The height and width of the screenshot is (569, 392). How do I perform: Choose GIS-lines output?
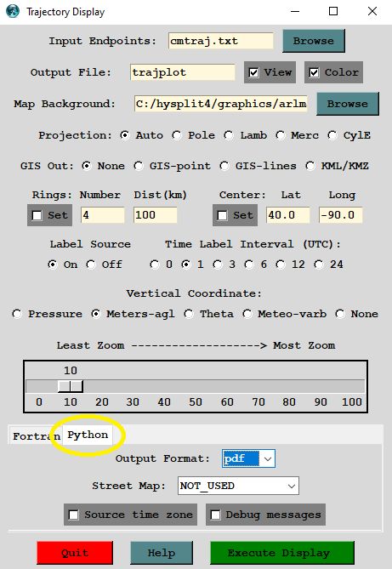(224, 166)
